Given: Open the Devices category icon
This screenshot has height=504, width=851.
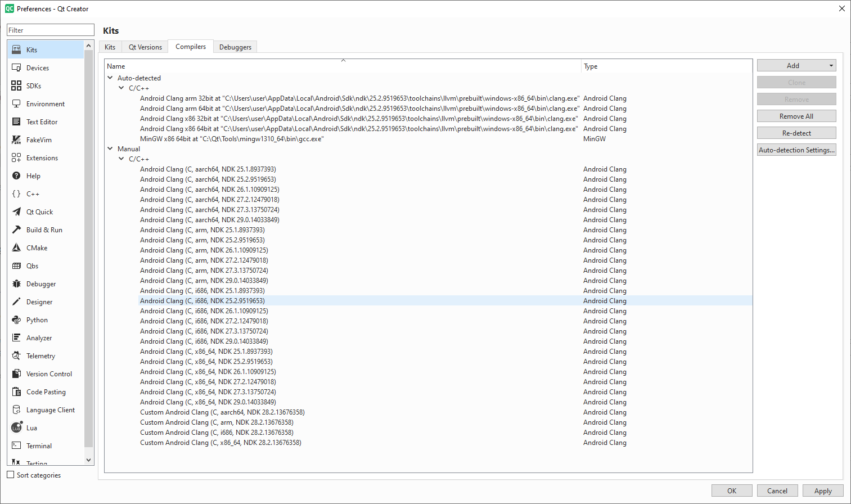Looking at the screenshot, I should (x=16, y=67).
